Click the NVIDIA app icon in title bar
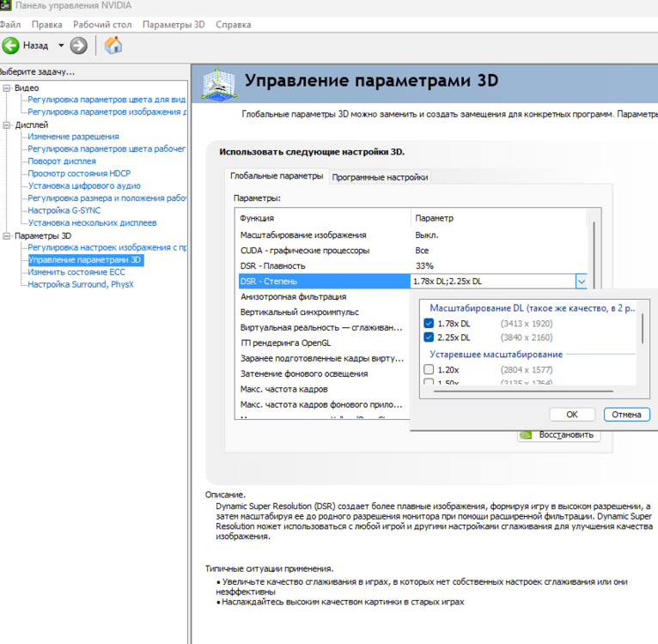The width and height of the screenshot is (658, 644). (5, 5)
